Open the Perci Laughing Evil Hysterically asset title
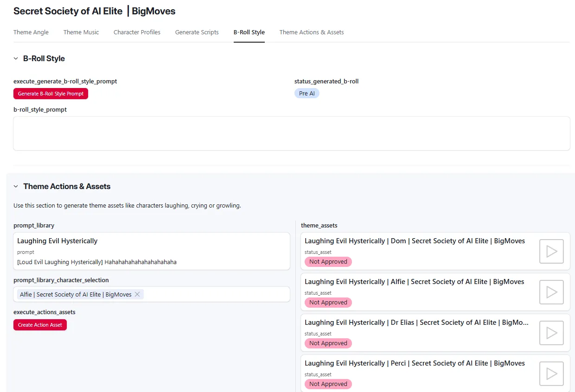The image size is (575, 392). (415, 363)
